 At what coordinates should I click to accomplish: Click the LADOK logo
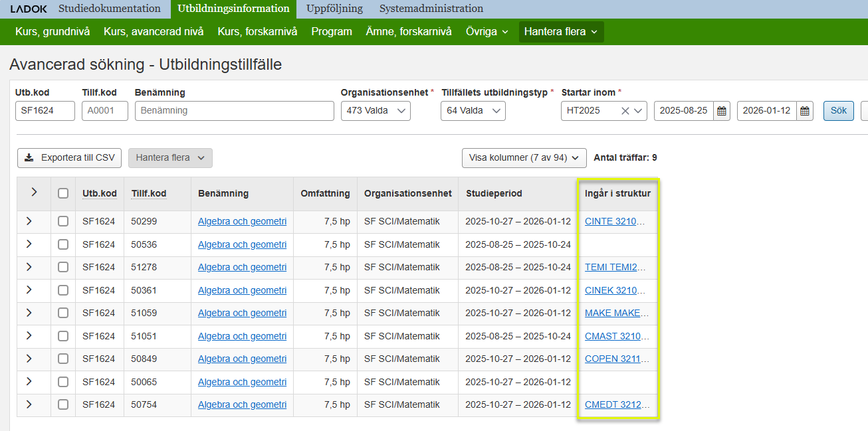click(x=28, y=9)
